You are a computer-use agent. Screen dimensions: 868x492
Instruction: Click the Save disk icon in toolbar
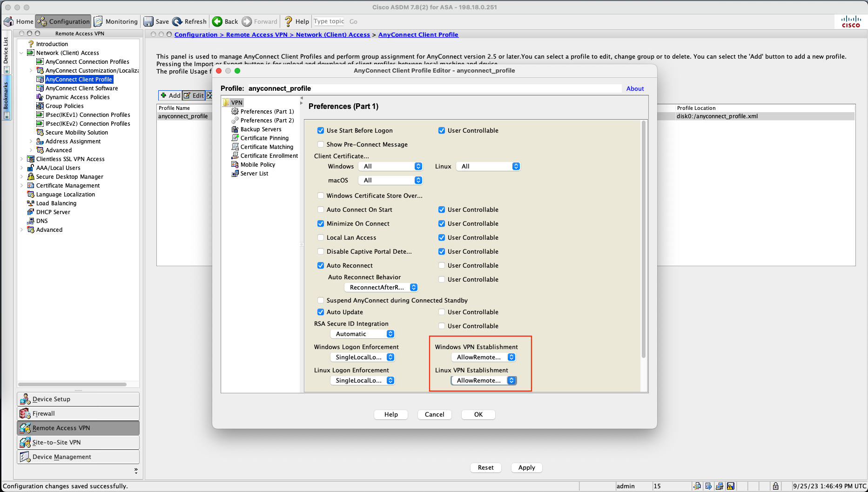(x=148, y=21)
